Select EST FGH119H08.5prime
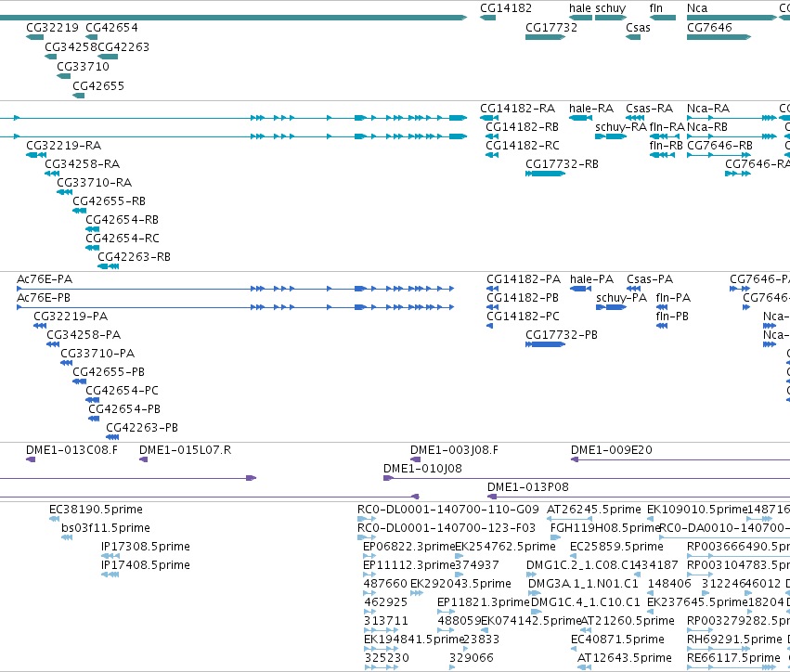 [605, 528]
